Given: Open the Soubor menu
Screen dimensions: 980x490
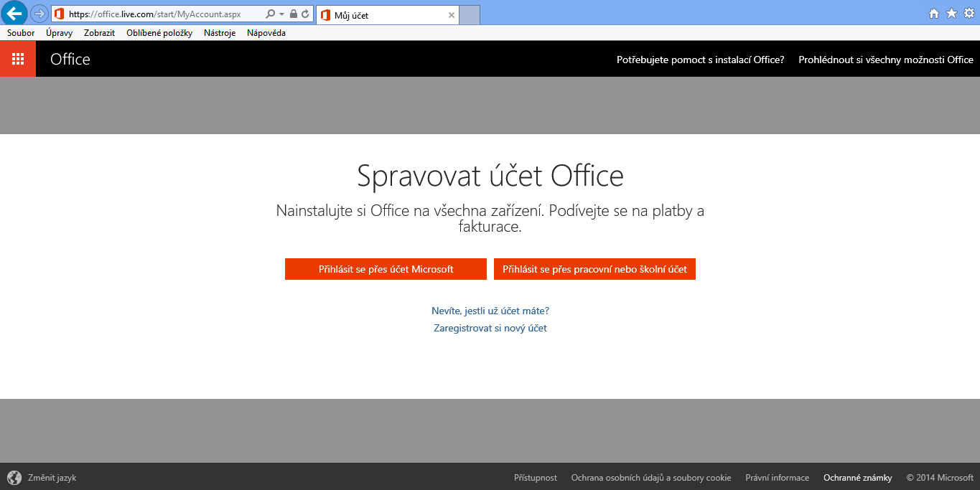Looking at the screenshot, I should [21, 33].
